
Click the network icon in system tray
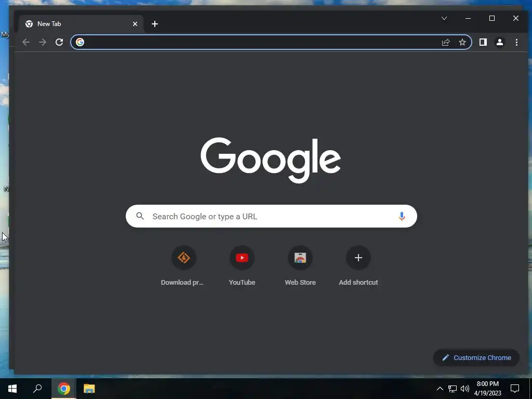pos(453,389)
